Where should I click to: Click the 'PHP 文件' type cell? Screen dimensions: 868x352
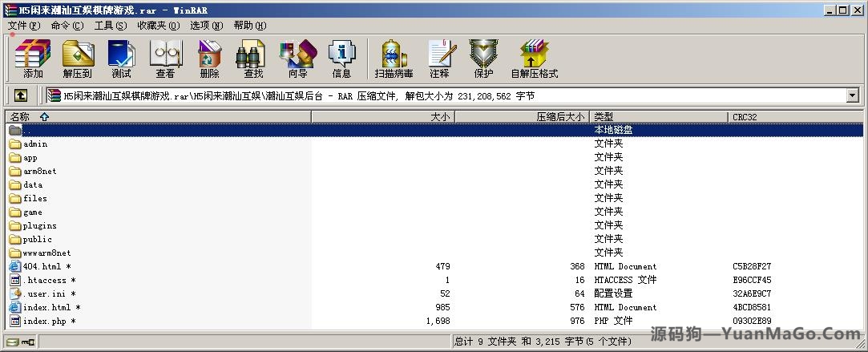(613, 321)
